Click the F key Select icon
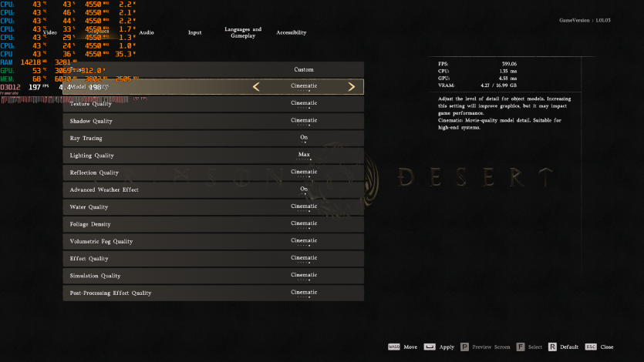Screen dimensions: 644x362 click(x=521, y=347)
